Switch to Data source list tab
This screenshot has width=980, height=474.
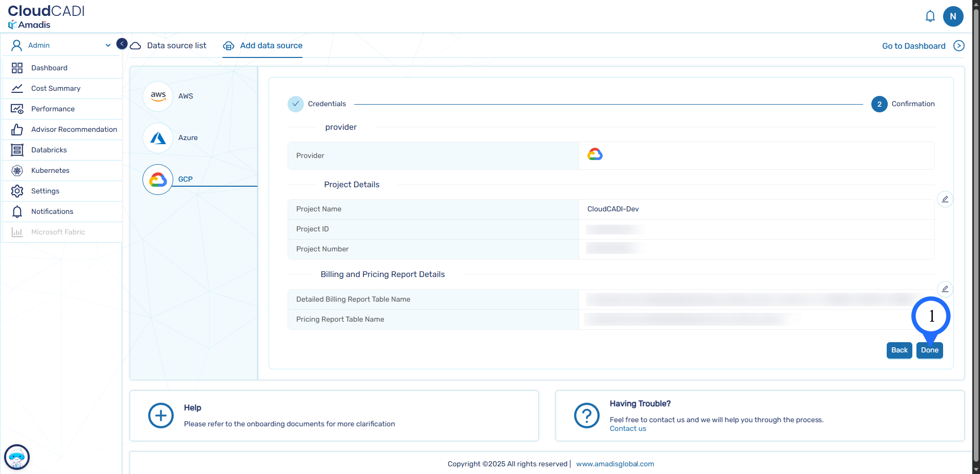tap(176, 46)
